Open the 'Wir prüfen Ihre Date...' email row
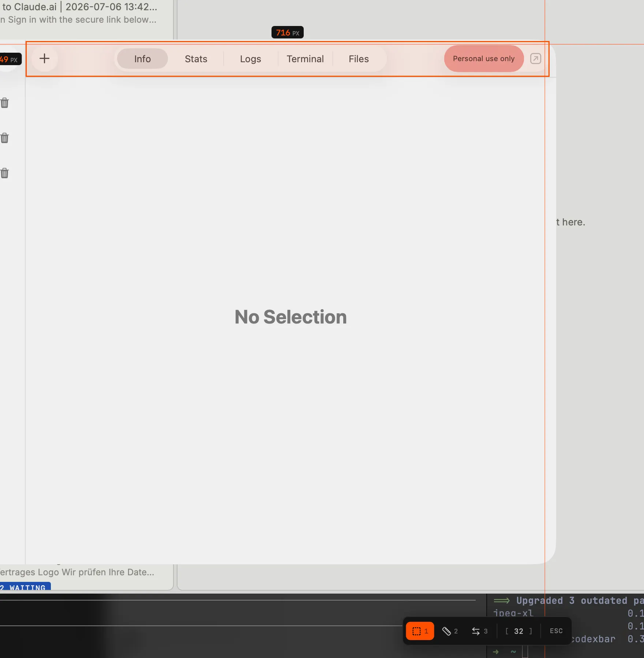The image size is (644, 658). pos(77,572)
